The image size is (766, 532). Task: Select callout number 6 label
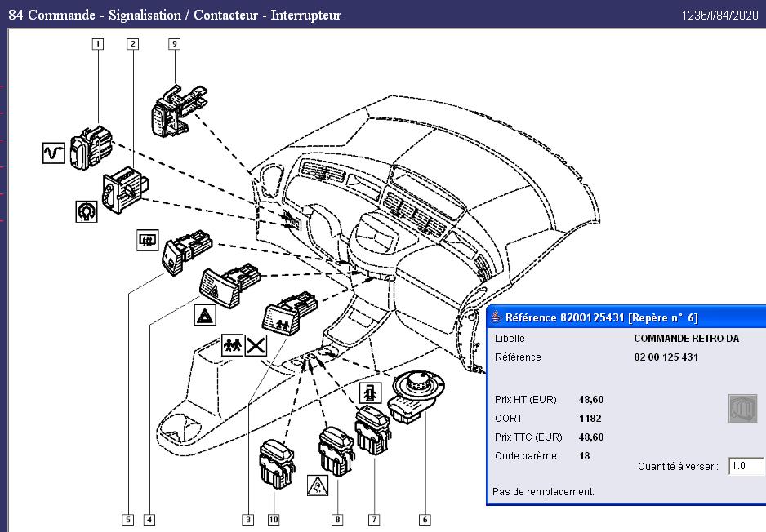coord(425,519)
